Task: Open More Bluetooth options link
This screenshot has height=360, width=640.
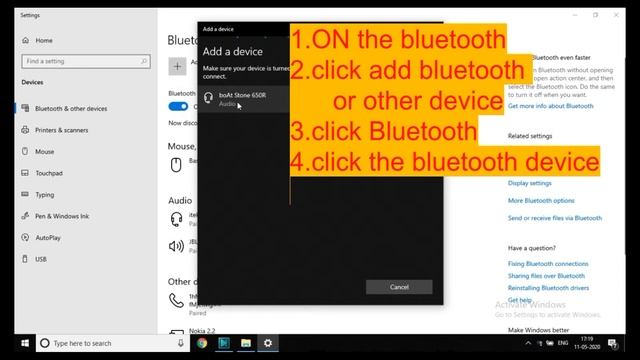Action: (x=541, y=201)
